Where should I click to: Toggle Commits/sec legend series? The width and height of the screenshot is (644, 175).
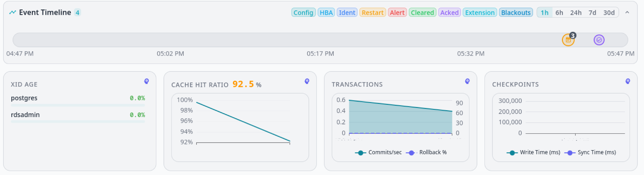coord(378,152)
